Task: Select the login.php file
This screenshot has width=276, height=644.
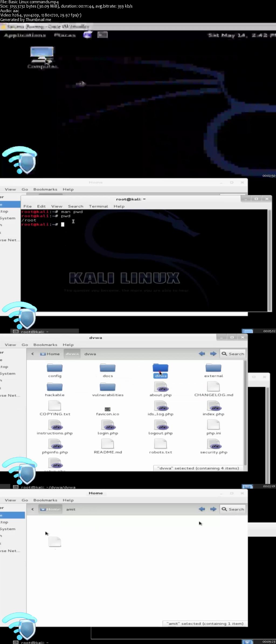Action: [x=108, y=427]
